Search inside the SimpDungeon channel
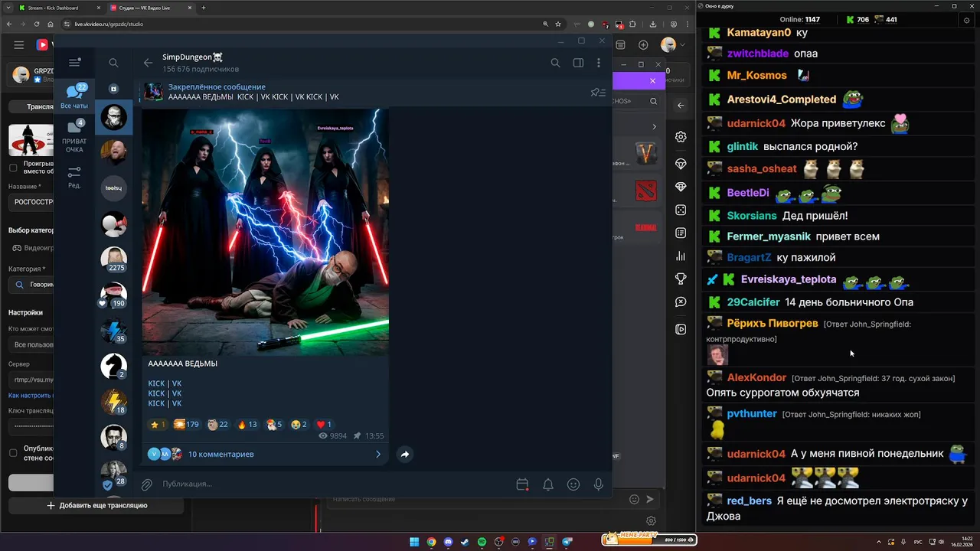Image resolution: width=980 pixels, height=551 pixels. [556, 63]
